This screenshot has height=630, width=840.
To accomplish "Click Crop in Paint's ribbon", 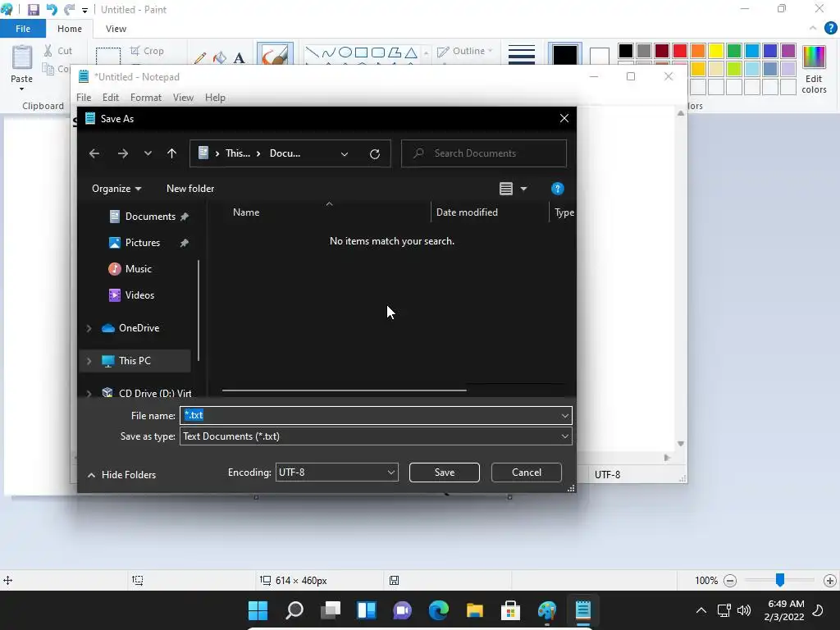I will [147, 51].
